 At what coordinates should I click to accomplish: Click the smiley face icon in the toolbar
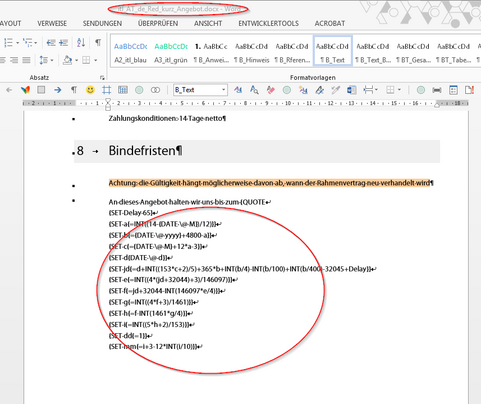point(90,90)
